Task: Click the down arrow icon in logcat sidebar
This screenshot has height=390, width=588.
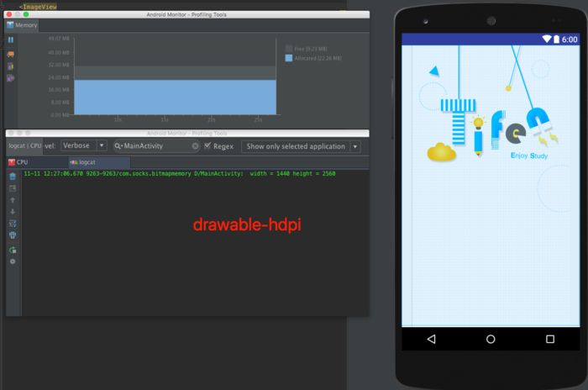Action: [x=13, y=212]
